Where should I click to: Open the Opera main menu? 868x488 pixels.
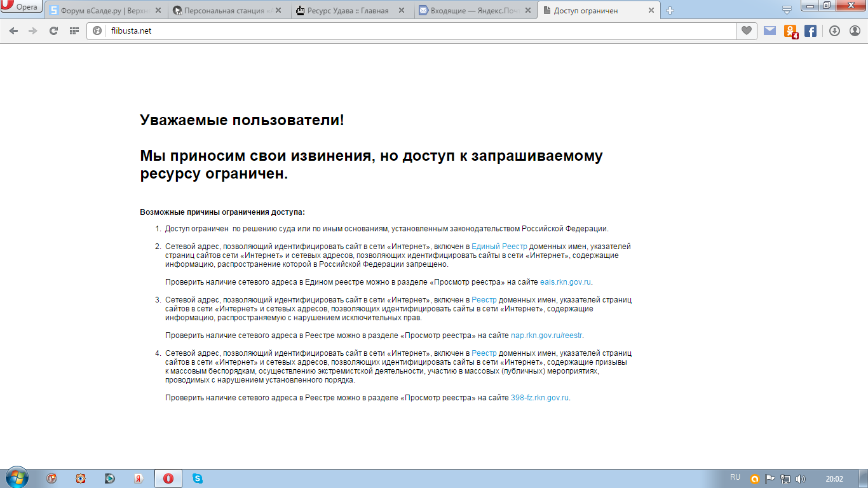22,8
